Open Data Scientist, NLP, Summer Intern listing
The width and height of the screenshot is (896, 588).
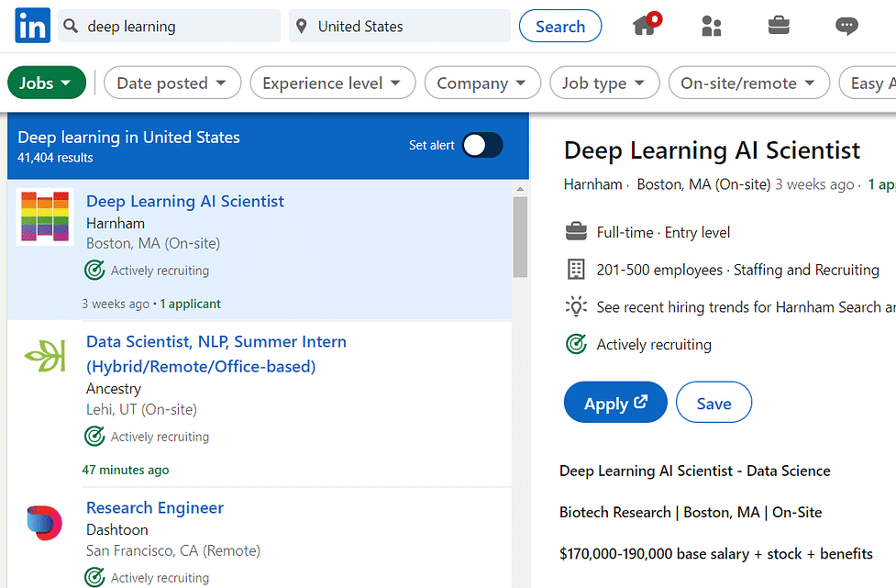(x=216, y=354)
